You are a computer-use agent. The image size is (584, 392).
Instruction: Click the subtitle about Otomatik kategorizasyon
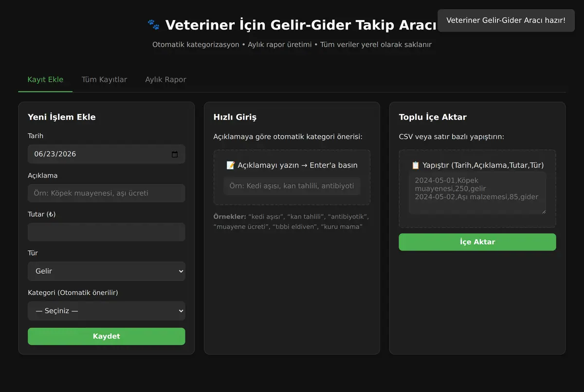click(292, 44)
